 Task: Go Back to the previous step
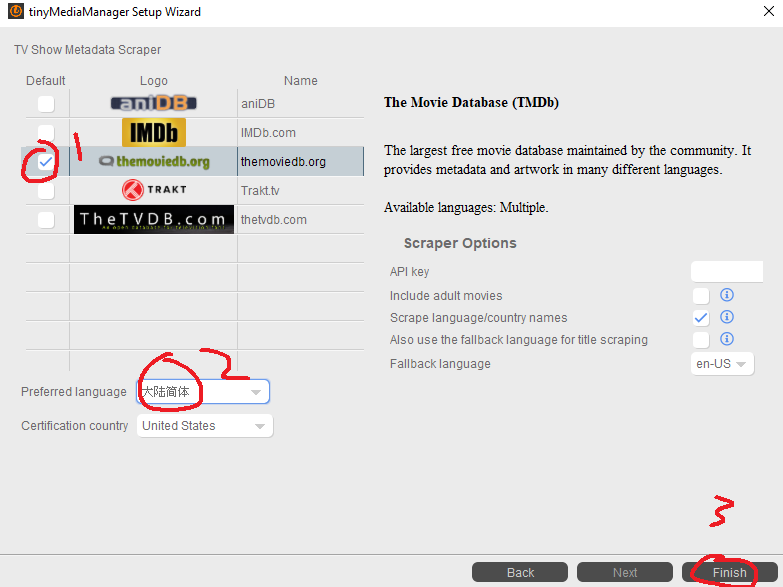(x=520, y=573)
